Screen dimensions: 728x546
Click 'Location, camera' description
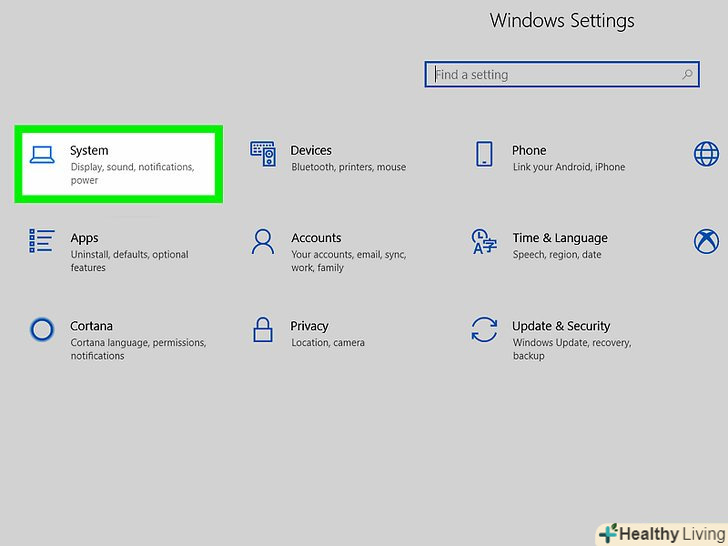pos(328,343)
